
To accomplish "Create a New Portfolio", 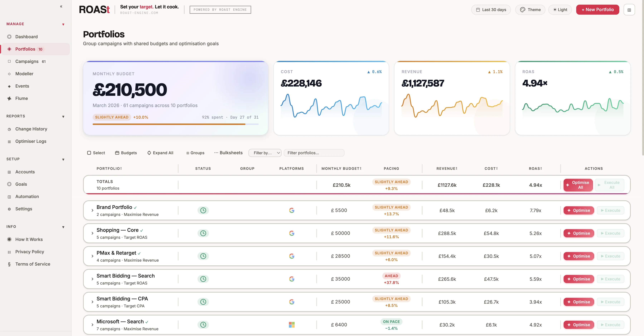I will (597, 9).
